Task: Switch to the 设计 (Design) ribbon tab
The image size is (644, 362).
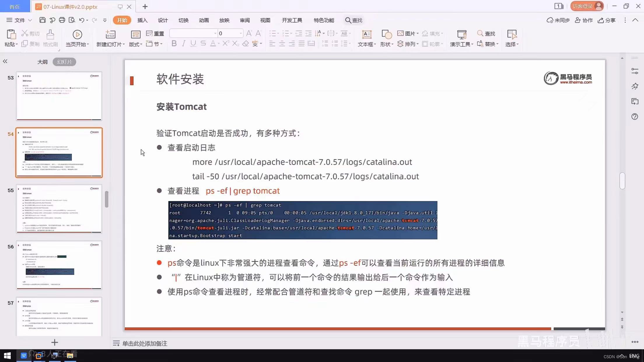Action: pos(163,20)
